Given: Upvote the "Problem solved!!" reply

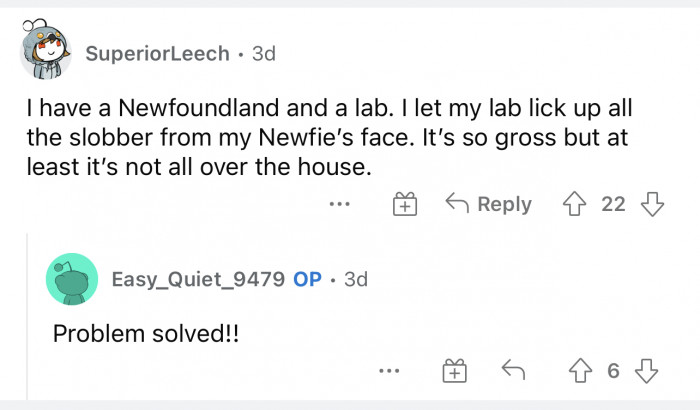Looking at the screenshot, I should 577,372.
